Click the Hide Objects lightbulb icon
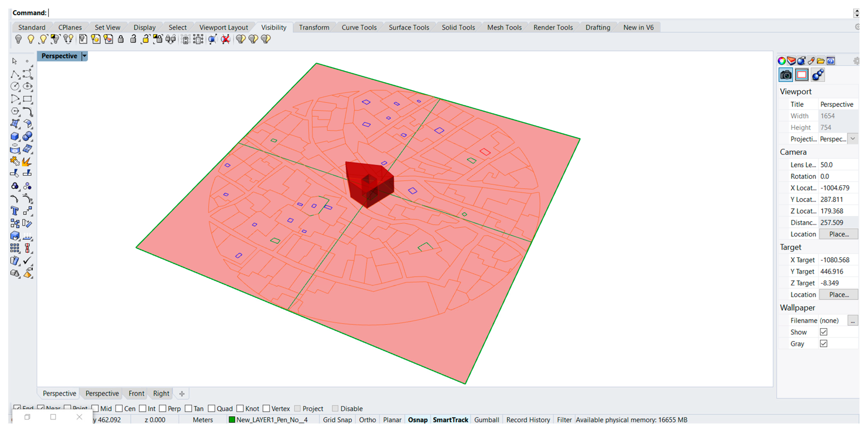The height and width of the screenshot is (433, 868). 19,40
